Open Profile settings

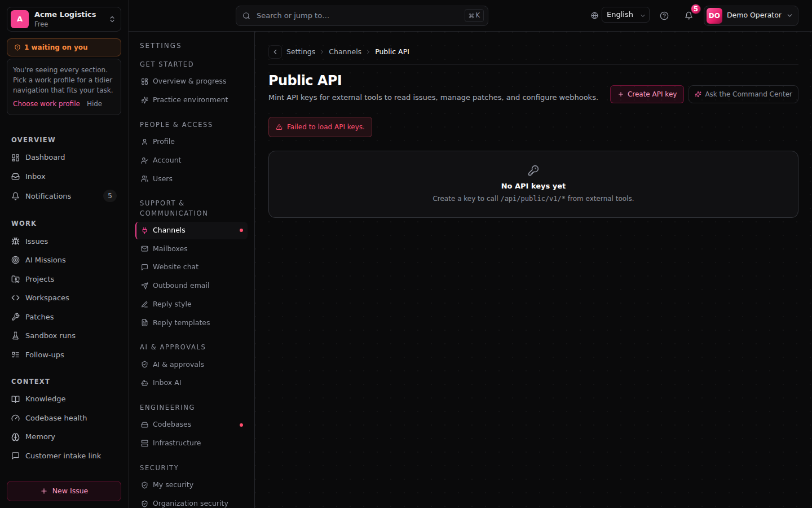coord(192,142)
